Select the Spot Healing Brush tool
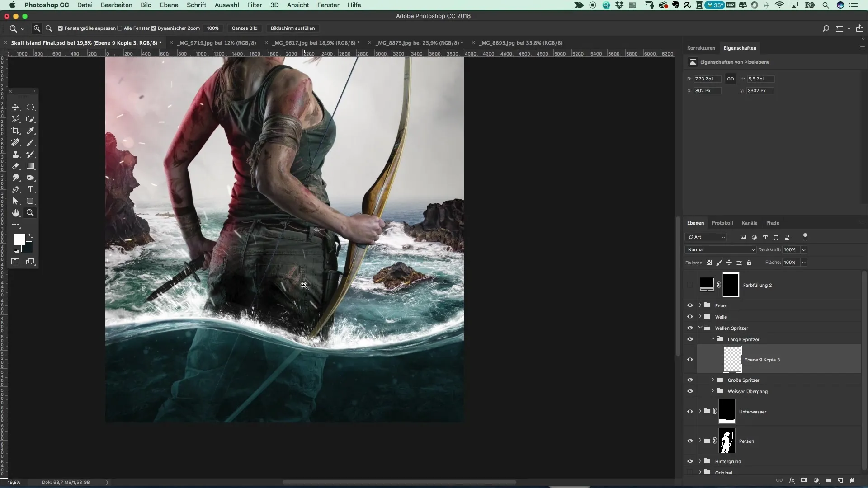868x488 pixels. point(15,142)
